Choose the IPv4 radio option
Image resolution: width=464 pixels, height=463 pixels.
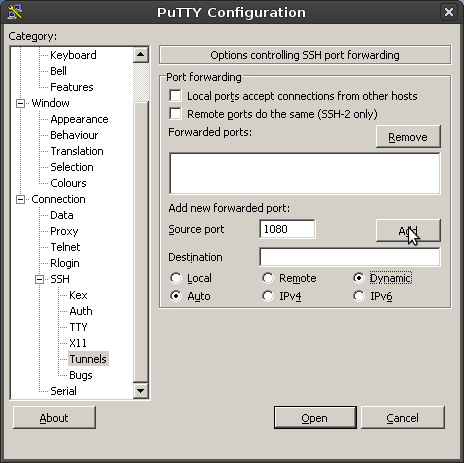268,296
